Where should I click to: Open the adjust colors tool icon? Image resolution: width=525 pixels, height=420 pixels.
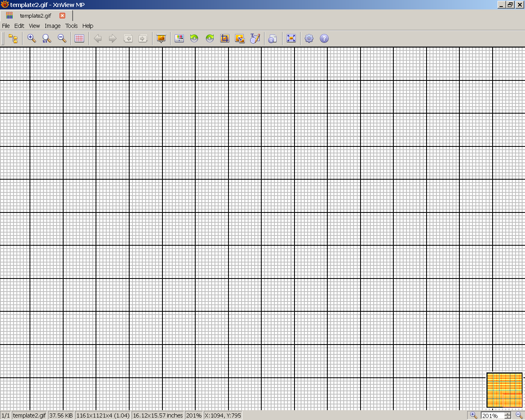tap(179, 39)
